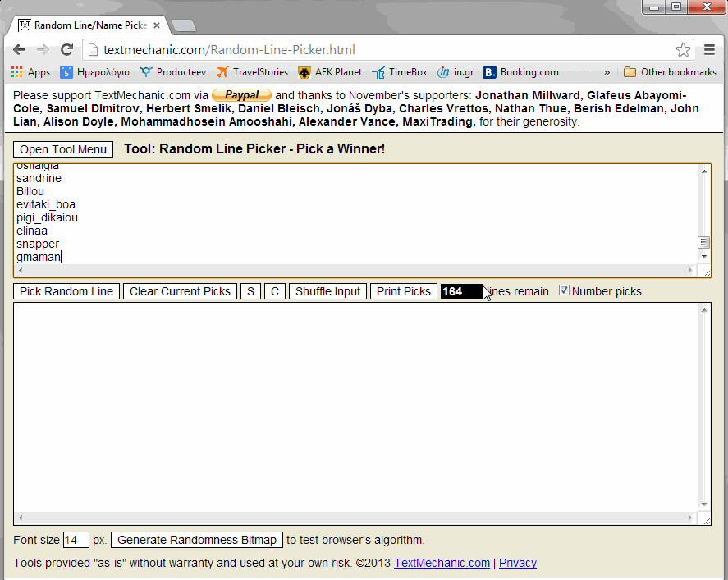Viewport: 728px width, 580px height.
Task: Open the Booking.com bookmark
Action: tap(521, 72)
